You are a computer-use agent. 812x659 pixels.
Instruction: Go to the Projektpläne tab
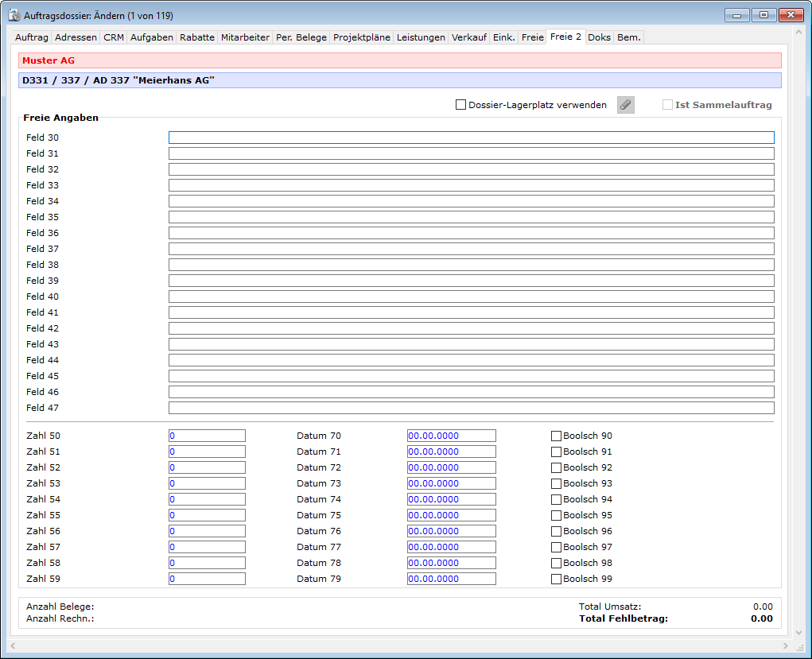pyautogui.click(x=362, y=37)
